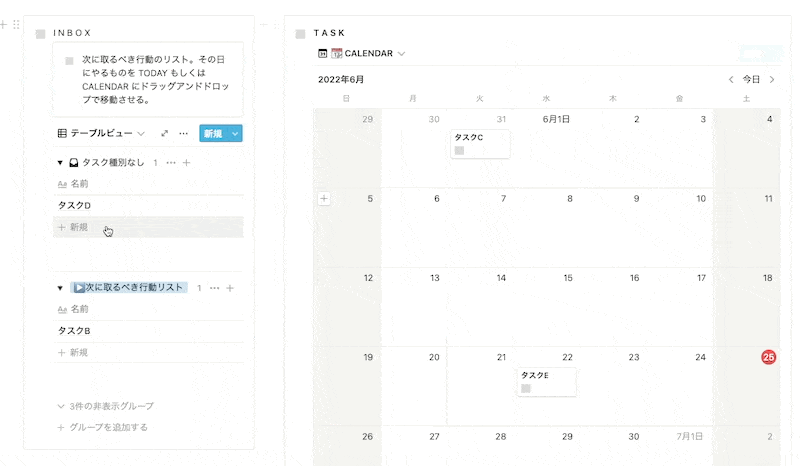This screenshot has height=466, width=800.
Task: Open the three-dot menu beside the expand icon
Action: 184,133
